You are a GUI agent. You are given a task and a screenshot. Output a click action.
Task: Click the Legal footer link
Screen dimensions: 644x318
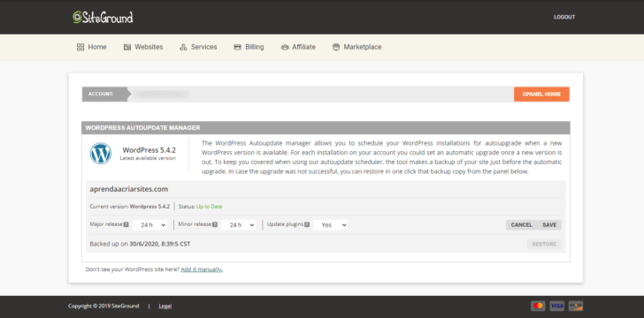(165, 307)
